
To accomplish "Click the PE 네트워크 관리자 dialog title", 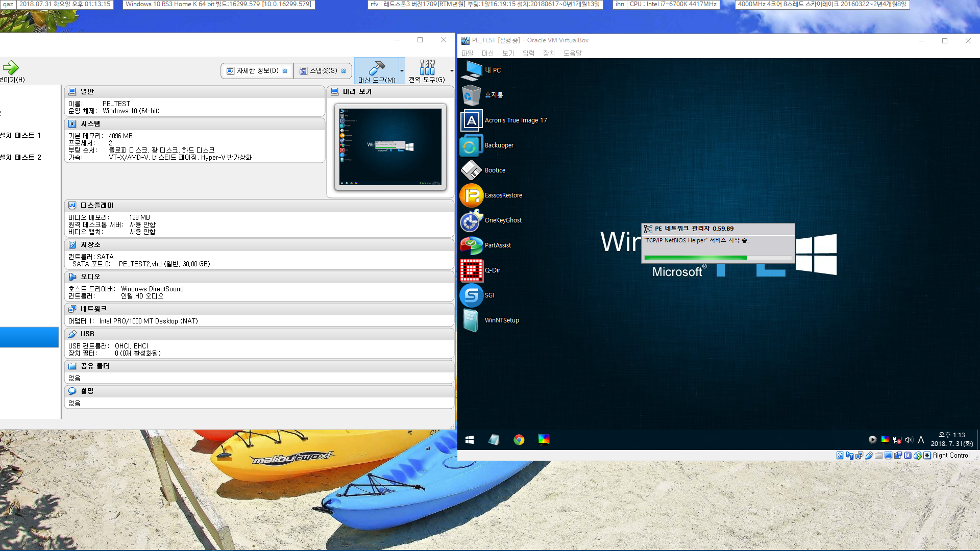I will 694,229.
